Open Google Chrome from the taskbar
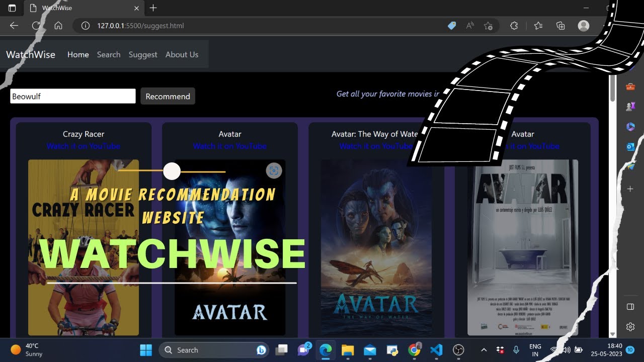Image resolution: width=644 pixels, height=362 pixels. click(x=414, y=350)
